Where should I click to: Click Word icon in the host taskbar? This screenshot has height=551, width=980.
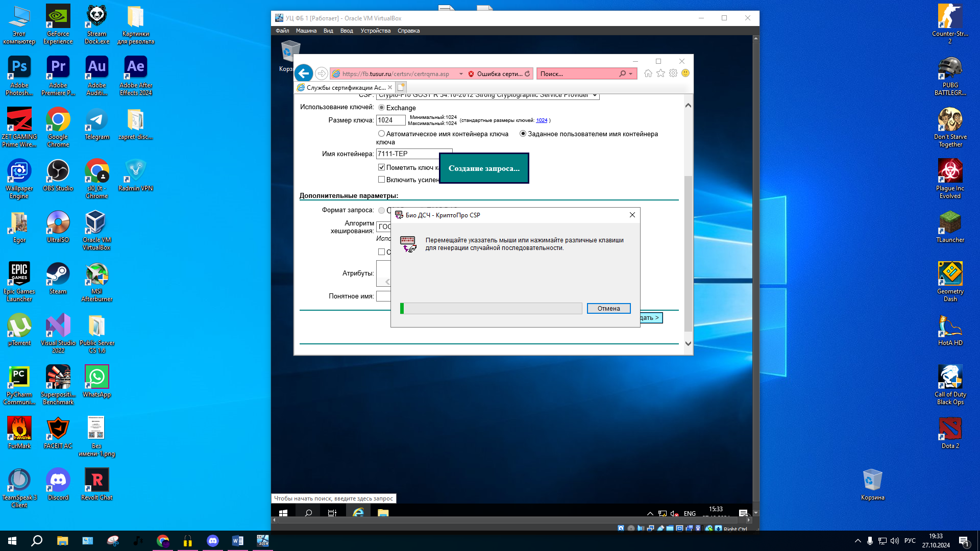pyautogui.click(x=238, y=540)
